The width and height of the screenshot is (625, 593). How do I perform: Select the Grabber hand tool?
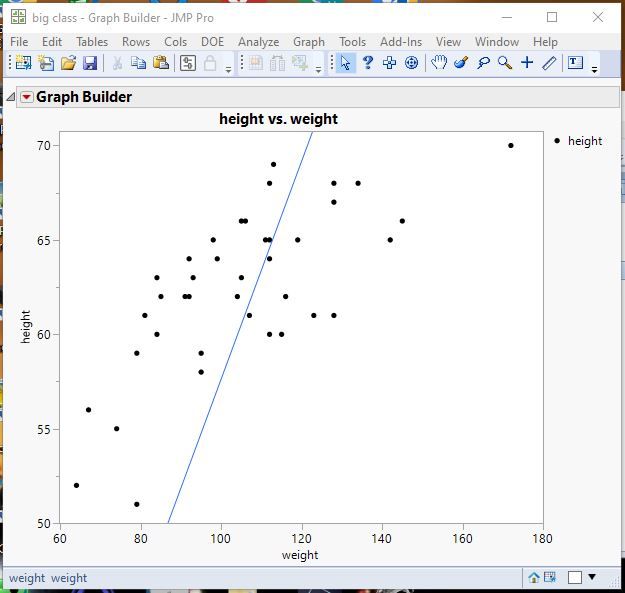point(439,63)
